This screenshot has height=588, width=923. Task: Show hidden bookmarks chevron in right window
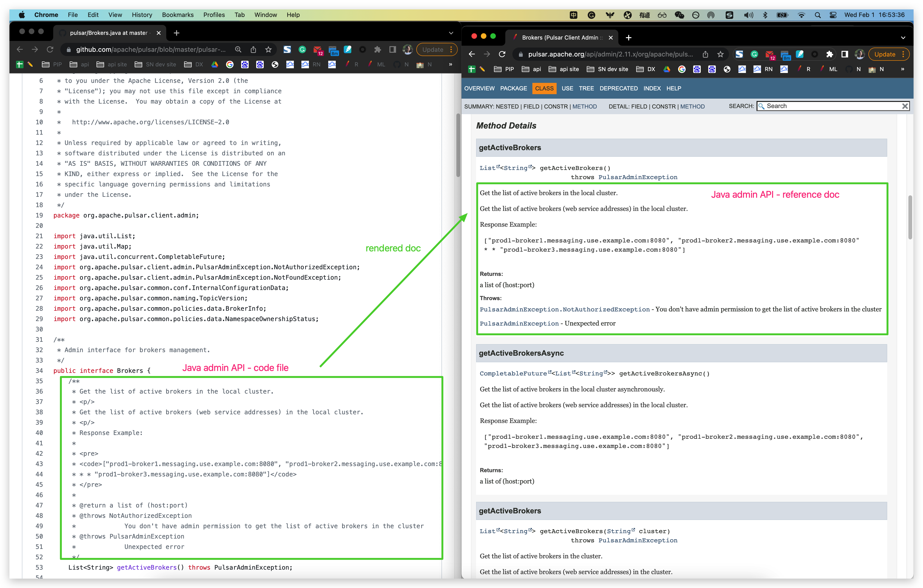click(x=902, y=69)
